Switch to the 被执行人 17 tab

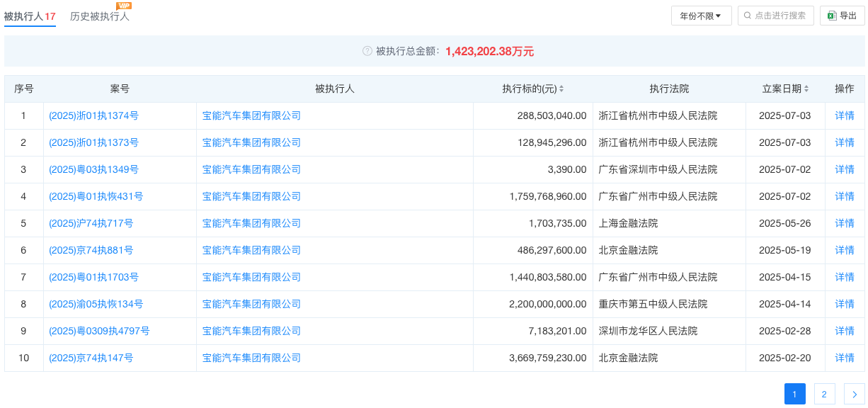coord(30,16)
